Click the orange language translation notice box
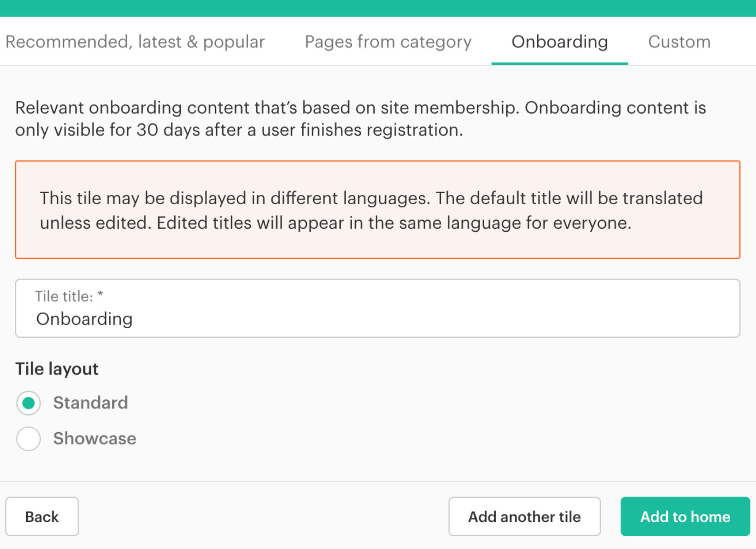 tap(378, 210)
